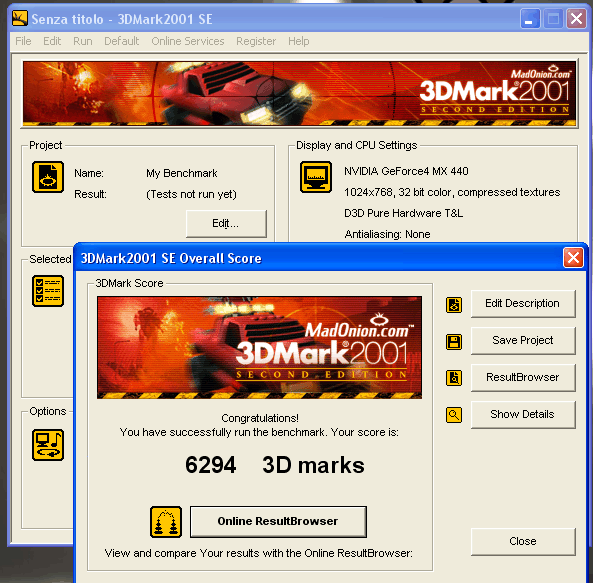The image size is (593, 583).
Task: Click the Edit... button in Project
Action: tap(226, 223)
